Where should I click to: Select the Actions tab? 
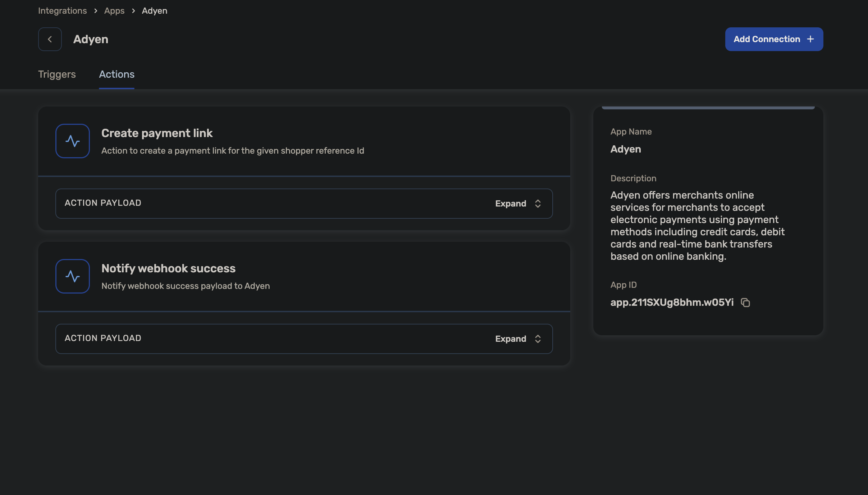point(117,74)
